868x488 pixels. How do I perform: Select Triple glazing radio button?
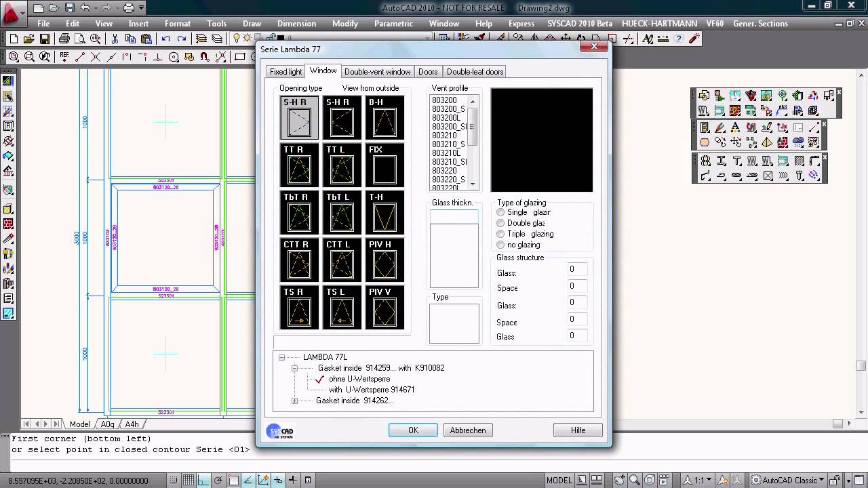point(500,234)
